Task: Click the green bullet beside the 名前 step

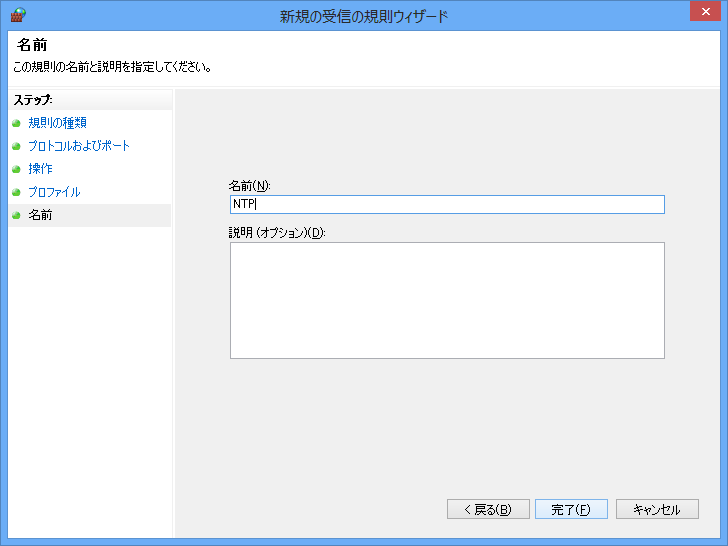Action: [16, 215]
